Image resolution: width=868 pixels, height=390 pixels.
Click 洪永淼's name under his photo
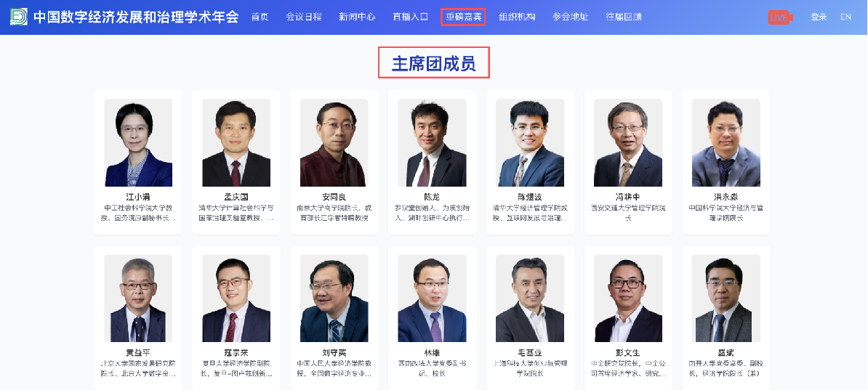(726, 197)
